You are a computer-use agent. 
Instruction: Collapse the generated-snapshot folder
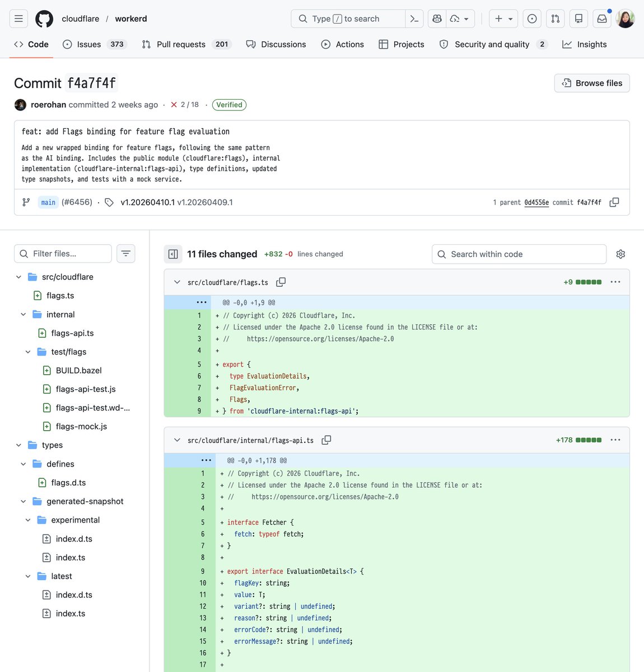[23, 501]
